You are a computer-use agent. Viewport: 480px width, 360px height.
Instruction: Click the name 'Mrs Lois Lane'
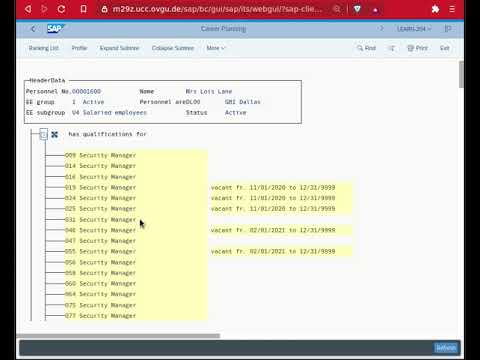[x=209, y=91]
